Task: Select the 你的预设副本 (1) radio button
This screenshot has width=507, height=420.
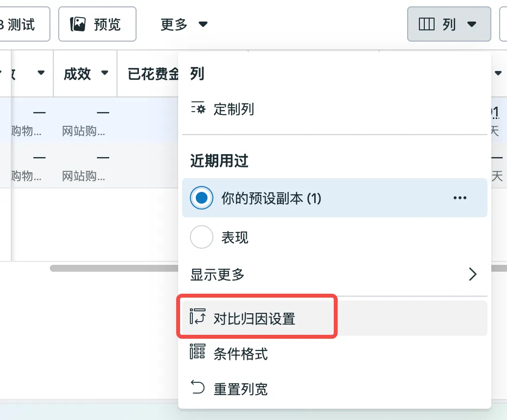Action: (202, 198)
